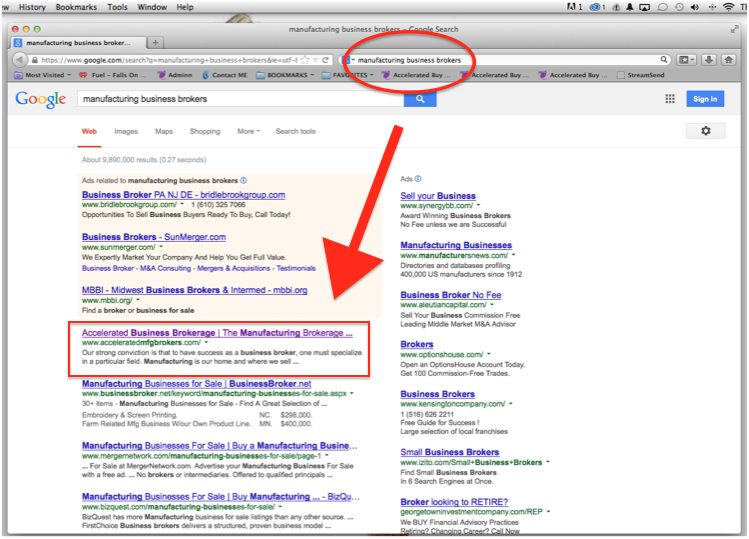Open Google search settings gear
The image size is (749, 539).
[x=706, y=130]
